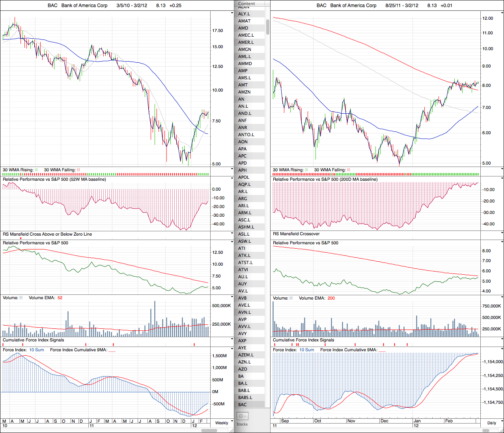Select BAC in the ticker list
The height and width of the screenshot is (433, 504).
point(243,405)
